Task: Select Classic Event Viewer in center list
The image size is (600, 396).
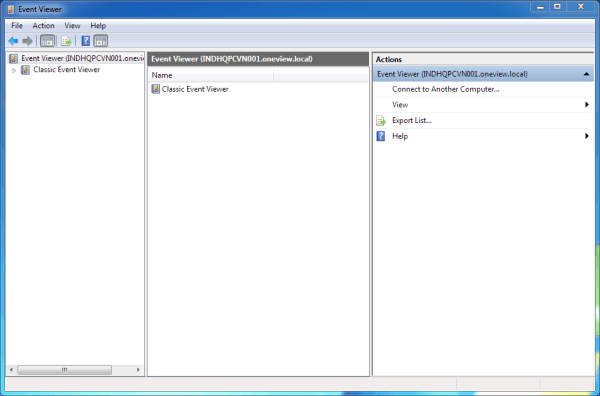Action: 195,89
